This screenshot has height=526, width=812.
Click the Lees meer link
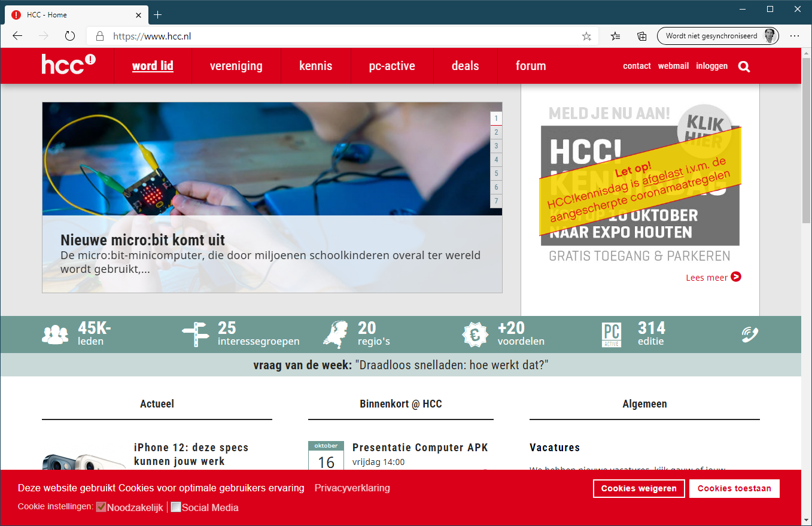707,277
